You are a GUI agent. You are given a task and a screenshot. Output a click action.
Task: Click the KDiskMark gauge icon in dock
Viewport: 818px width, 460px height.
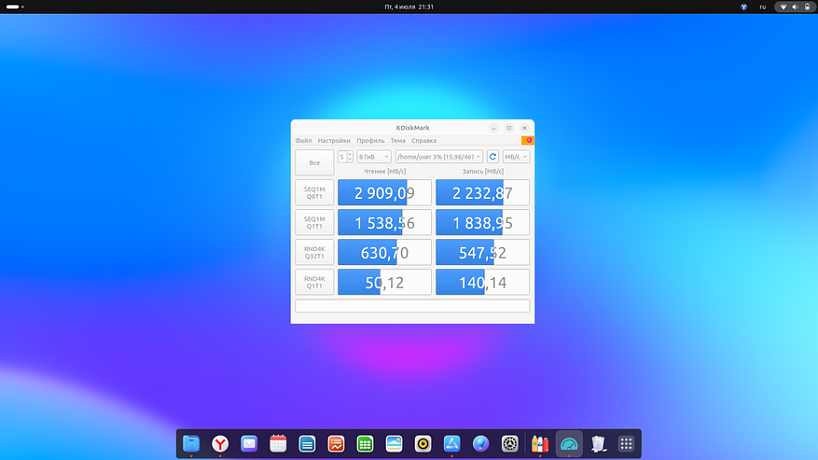click(x=569, y=444)
